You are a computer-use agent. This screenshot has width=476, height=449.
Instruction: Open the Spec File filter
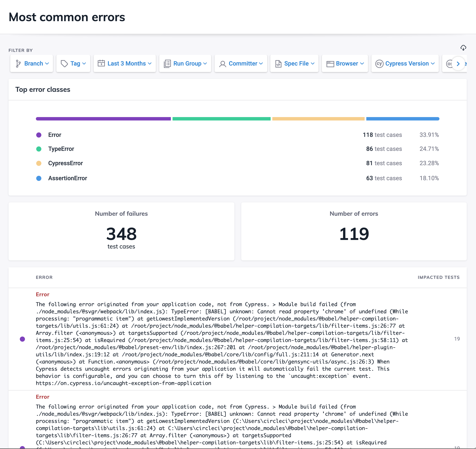(x=294, y=63)
